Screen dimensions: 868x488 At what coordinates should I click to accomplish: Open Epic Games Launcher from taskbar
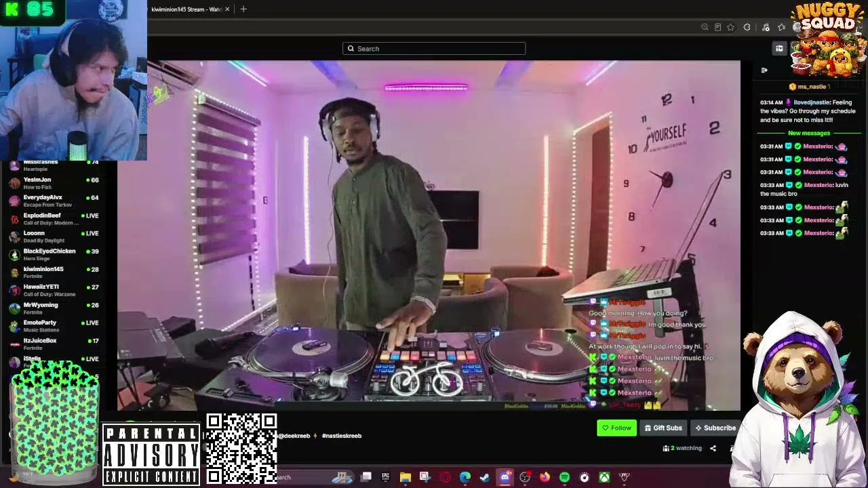[385, 477]
